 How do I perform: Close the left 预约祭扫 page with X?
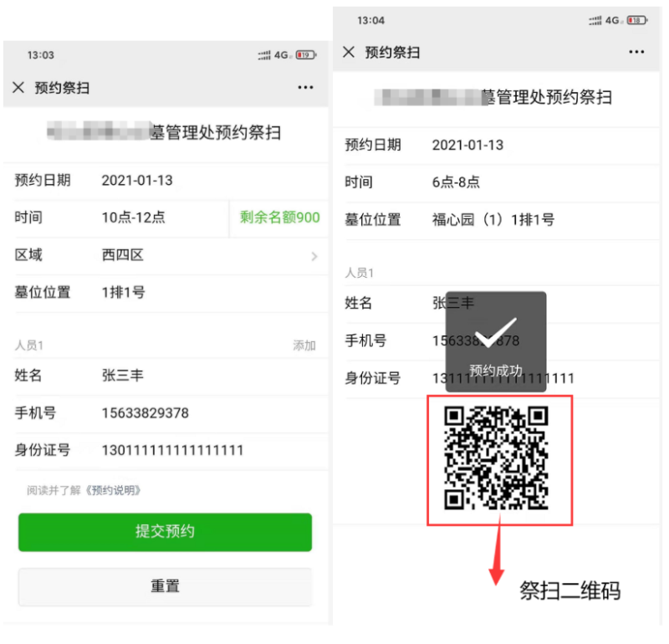[x=18, y=88]
